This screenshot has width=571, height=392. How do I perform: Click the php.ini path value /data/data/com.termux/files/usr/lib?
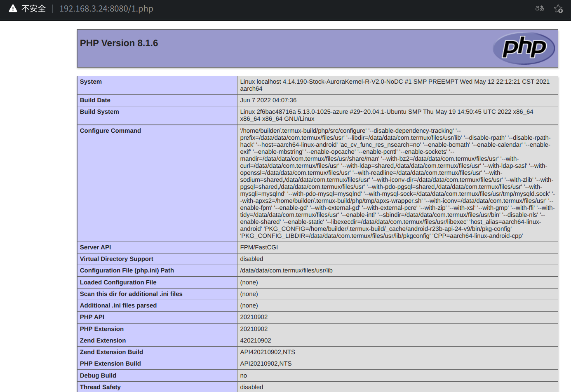tap(286, 270)
